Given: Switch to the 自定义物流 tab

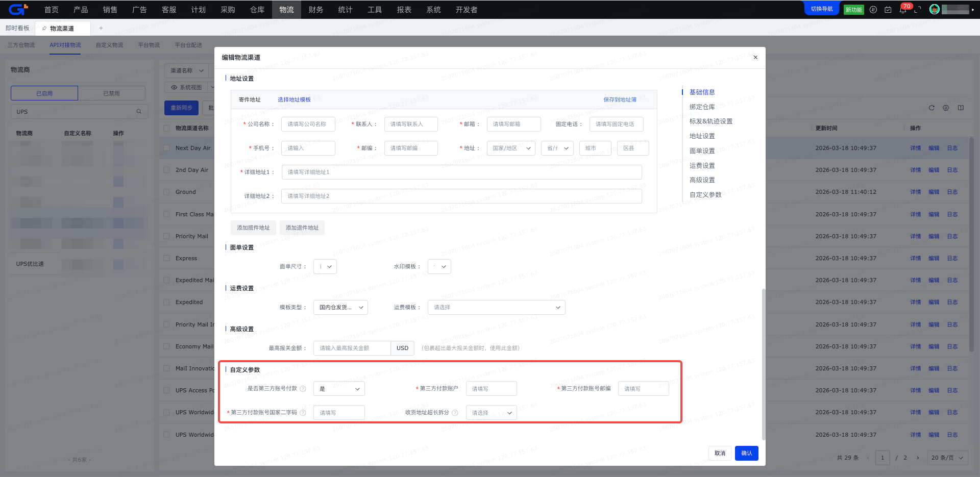Looking at the screenshot, I should pos(110,45).
